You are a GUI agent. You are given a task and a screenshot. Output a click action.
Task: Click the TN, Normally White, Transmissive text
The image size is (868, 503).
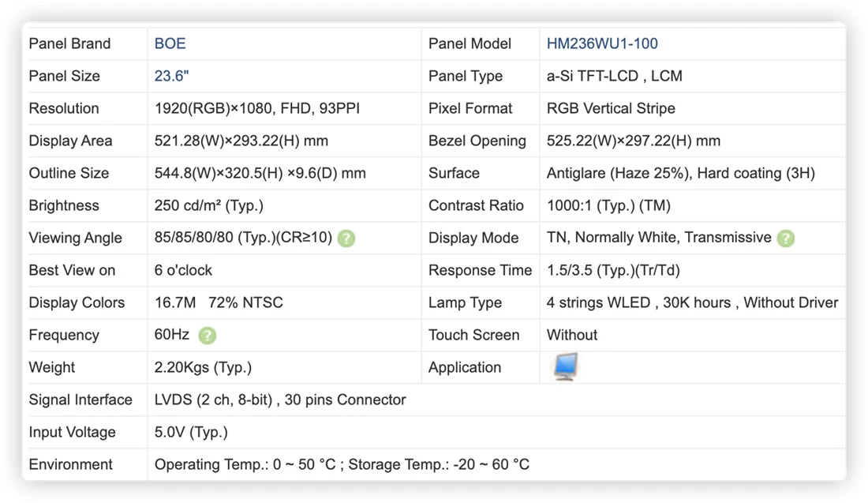point(659,238)
